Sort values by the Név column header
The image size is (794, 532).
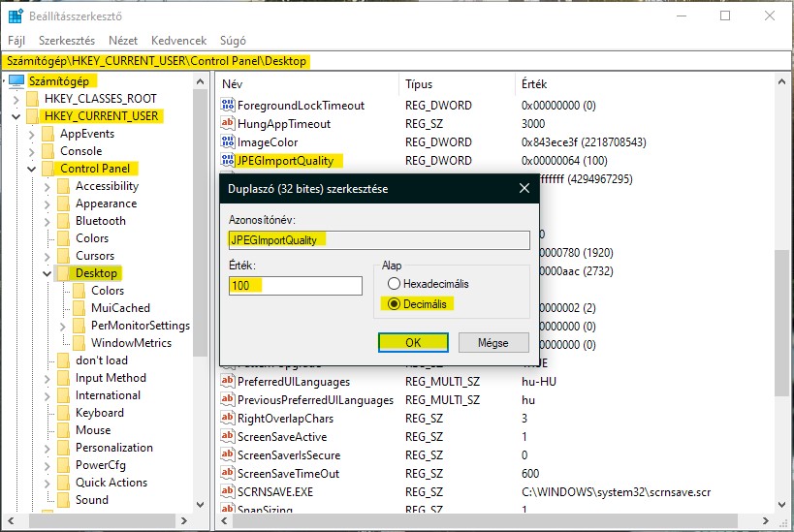click(x=308, y=84)
